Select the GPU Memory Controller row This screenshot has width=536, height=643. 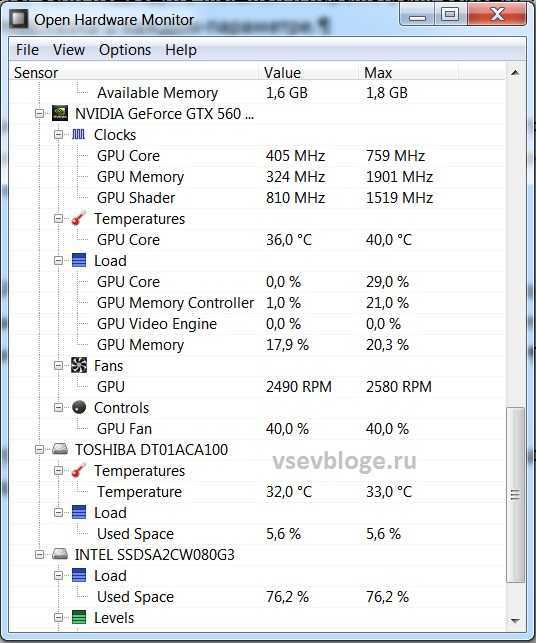(x=258, y=303)
